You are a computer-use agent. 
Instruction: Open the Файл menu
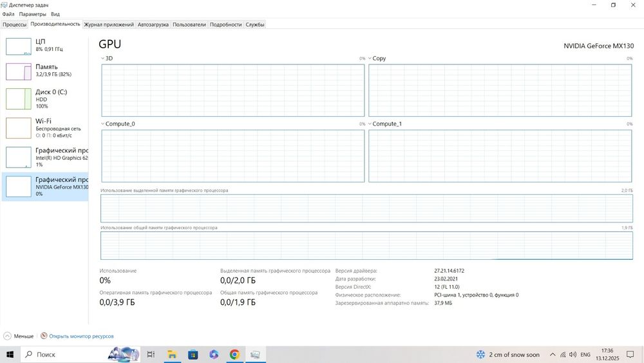pyautogui.click(x=8, y=14)
